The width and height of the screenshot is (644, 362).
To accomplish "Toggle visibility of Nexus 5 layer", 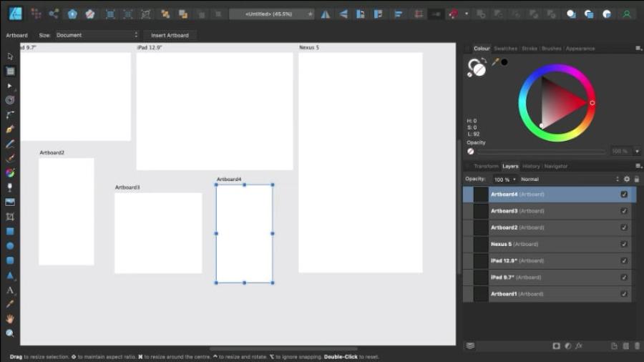I will pyautogui.click(x=624, y=244).
